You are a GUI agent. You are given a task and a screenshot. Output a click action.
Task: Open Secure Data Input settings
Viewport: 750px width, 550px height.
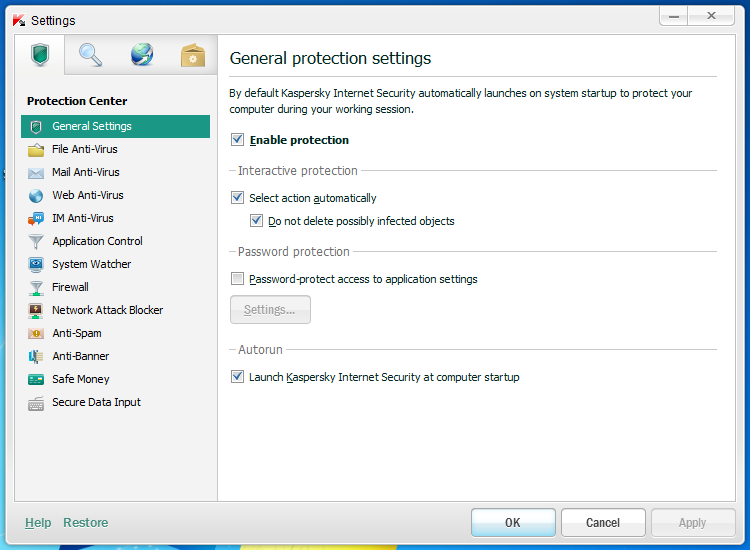pyautogui.click(x=115, y=402)
